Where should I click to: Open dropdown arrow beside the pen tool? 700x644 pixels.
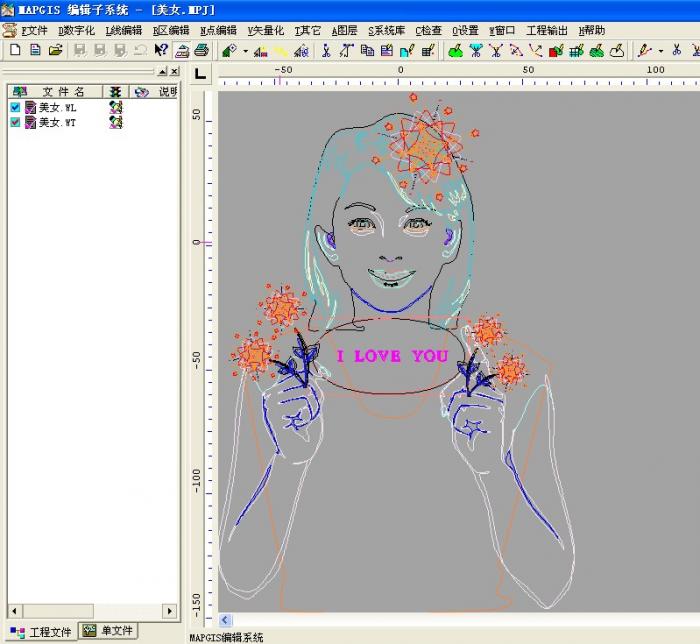point(661,50)
